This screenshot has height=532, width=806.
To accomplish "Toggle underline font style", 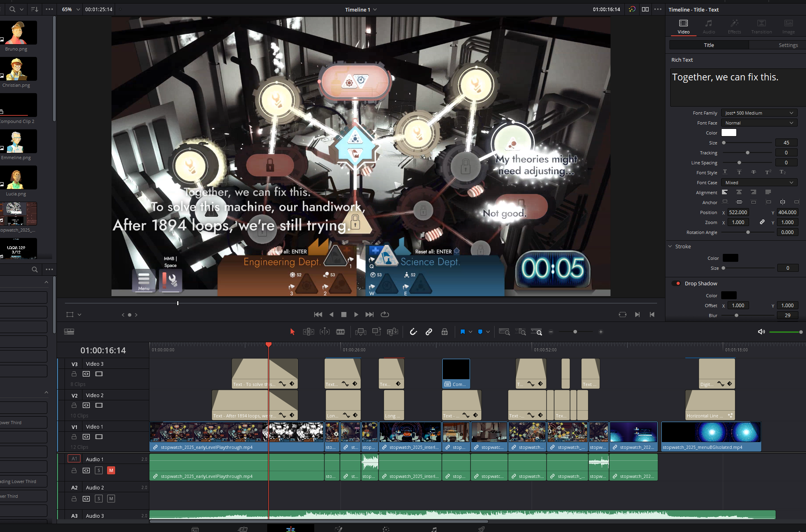I will (725, 172).
